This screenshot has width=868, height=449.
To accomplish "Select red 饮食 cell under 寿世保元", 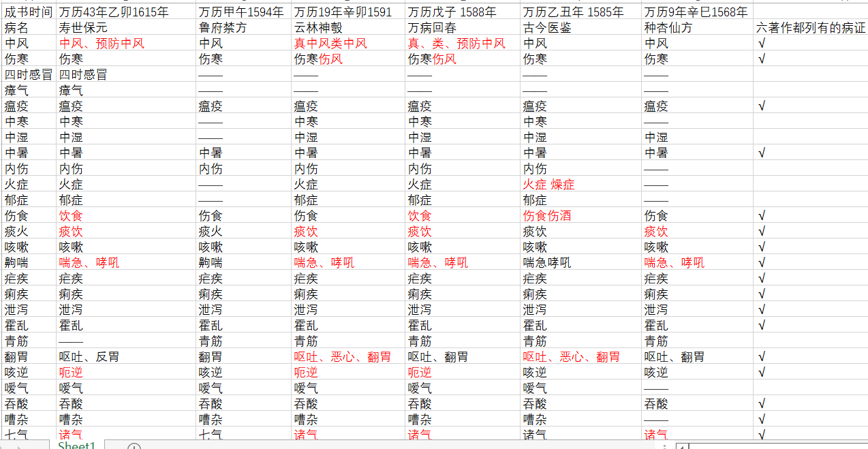I will tap(126, 215).
